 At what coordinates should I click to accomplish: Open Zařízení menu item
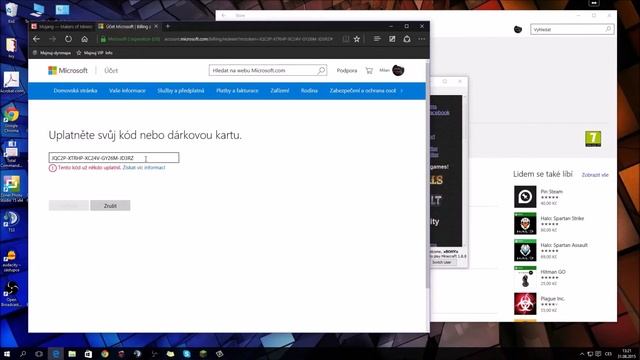point(280,91)
